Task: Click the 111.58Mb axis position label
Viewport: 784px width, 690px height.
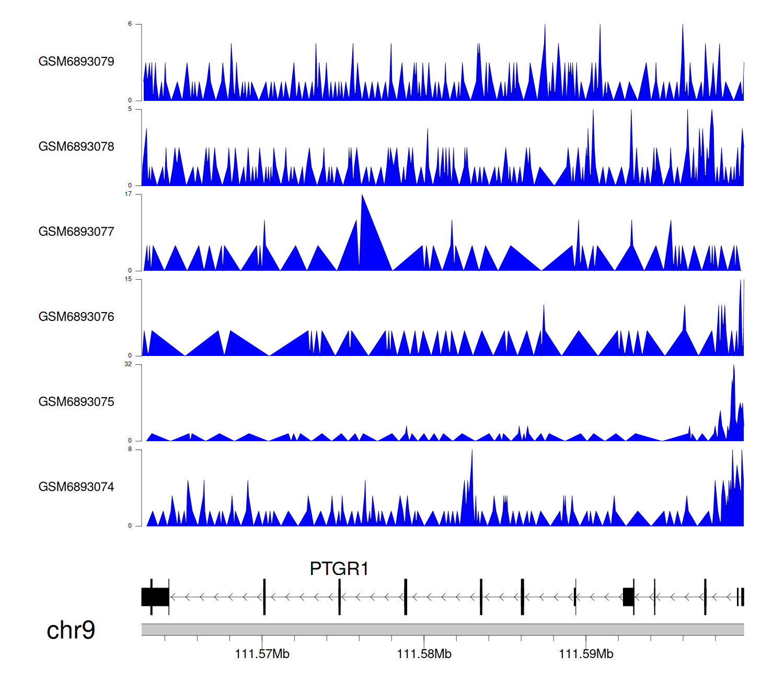Action: (x=424, y=654)
